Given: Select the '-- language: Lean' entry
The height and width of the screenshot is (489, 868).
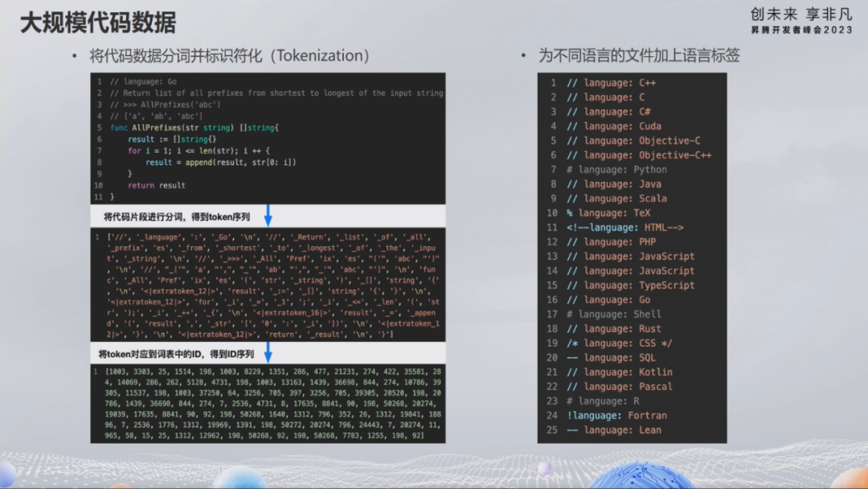Looking at the screenshot, I should 614,429.
